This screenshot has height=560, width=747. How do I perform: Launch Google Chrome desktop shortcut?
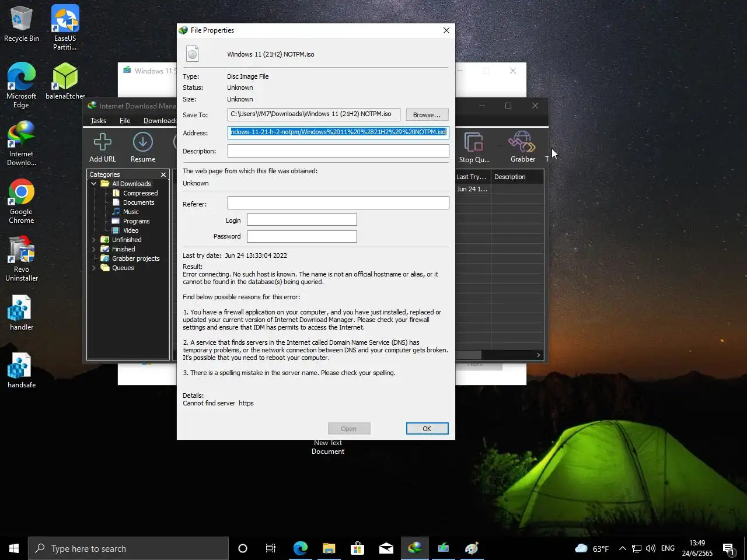pos(22,201)
